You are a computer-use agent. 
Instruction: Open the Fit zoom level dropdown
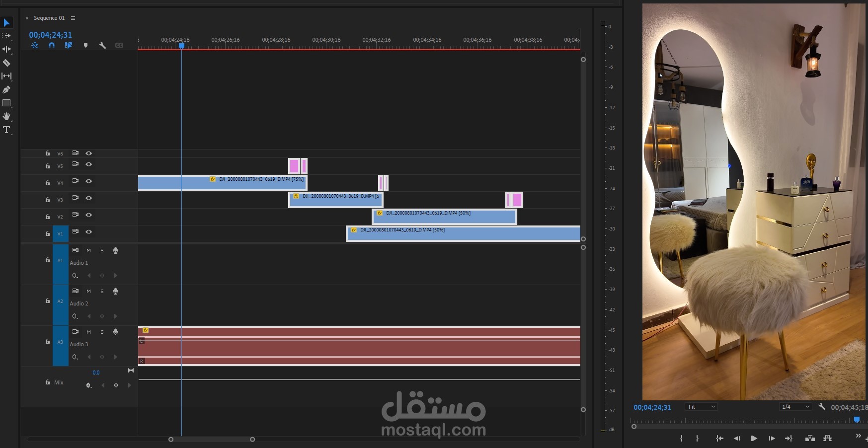click(x=701, y=407)
